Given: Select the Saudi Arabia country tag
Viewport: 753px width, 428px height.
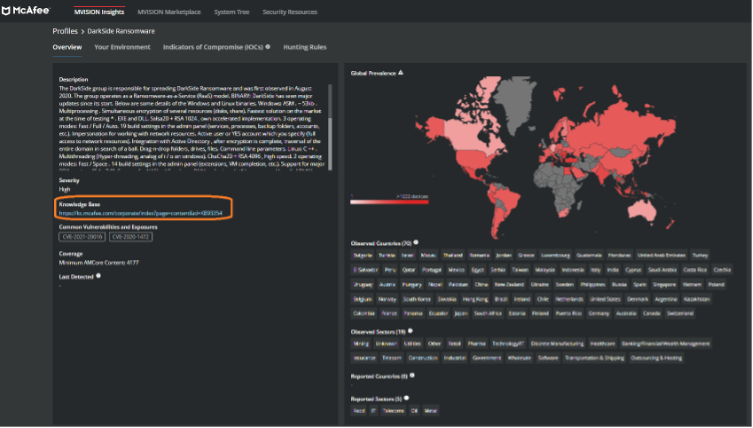Looking at the screenshot, I should (x=662, y=270).
